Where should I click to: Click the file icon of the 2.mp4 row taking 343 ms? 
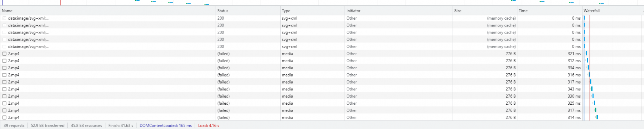click(4, 89)
